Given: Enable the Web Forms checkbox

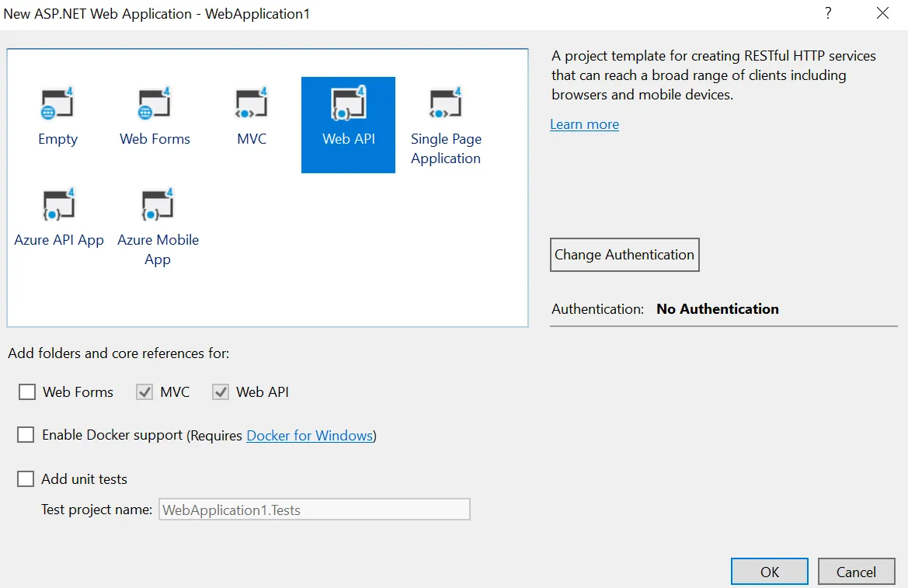Looking at the screenshot, I should click(27, 392).
